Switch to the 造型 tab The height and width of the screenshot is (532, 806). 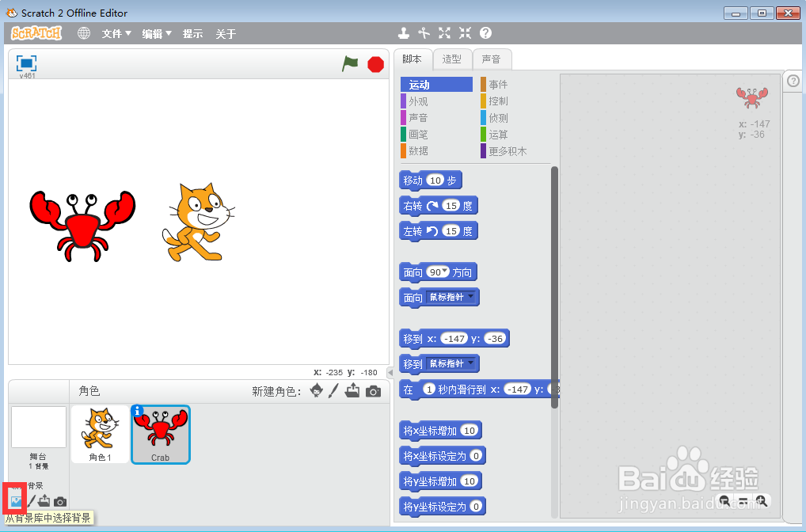tap(452, 59)
